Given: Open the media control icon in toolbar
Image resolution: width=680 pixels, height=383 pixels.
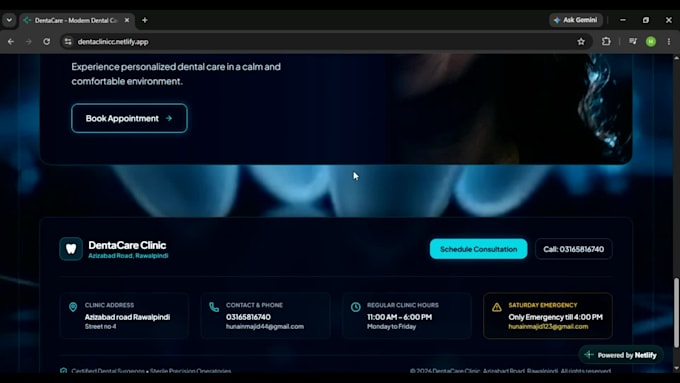Looking at the screenshot, I should [x=633, y=42].
